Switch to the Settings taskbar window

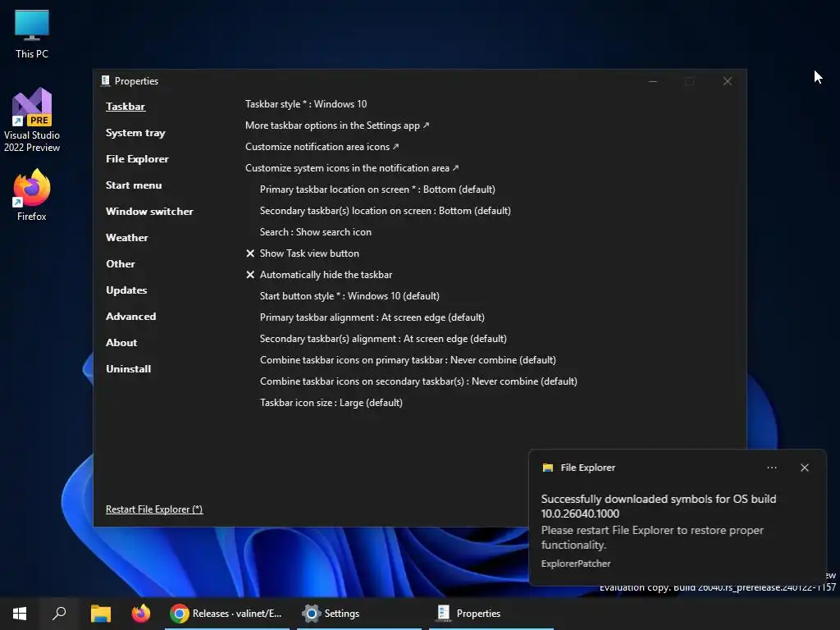(x=359, y=614)
